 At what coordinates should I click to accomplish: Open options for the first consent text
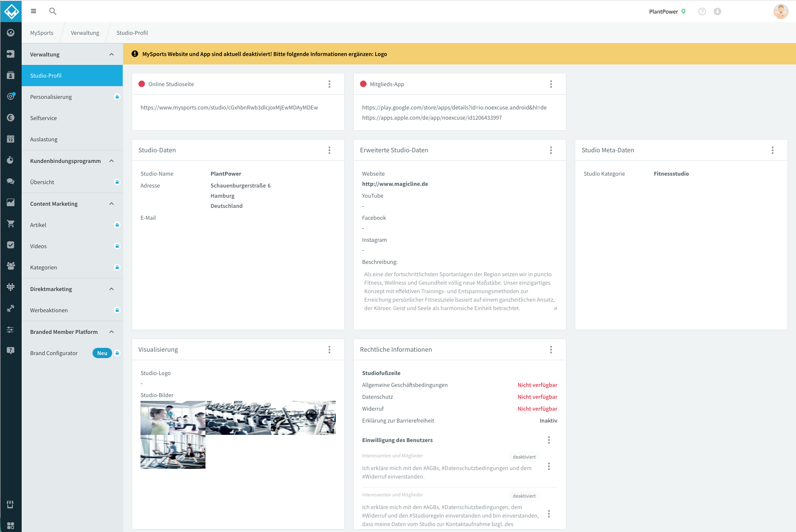[x=549, y=466]
